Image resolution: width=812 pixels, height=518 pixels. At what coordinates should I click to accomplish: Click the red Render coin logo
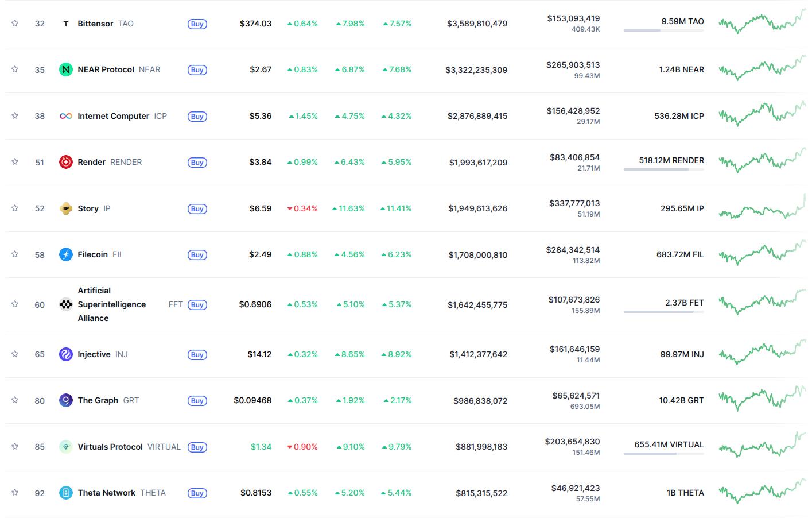pyautogui.click(x=66, y=162)
